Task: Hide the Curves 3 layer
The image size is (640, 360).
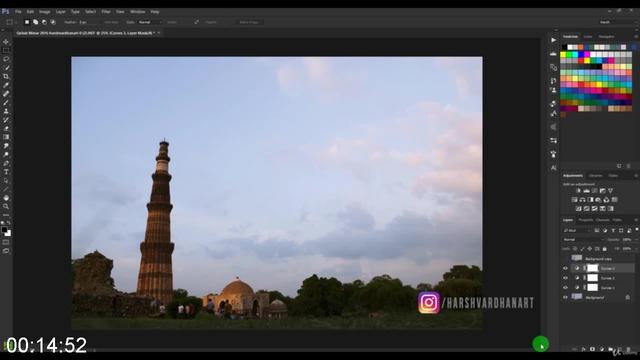Action: pos(565,268)
